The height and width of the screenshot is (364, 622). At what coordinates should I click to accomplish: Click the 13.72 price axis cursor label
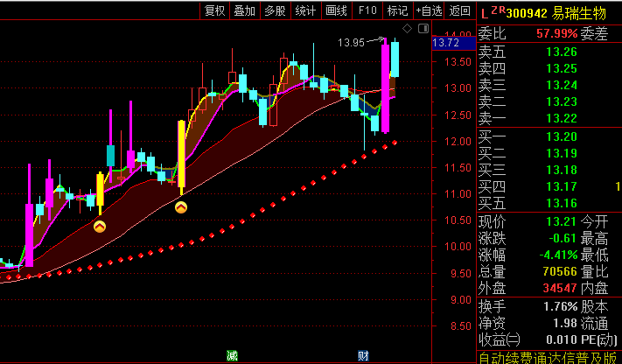453,43
